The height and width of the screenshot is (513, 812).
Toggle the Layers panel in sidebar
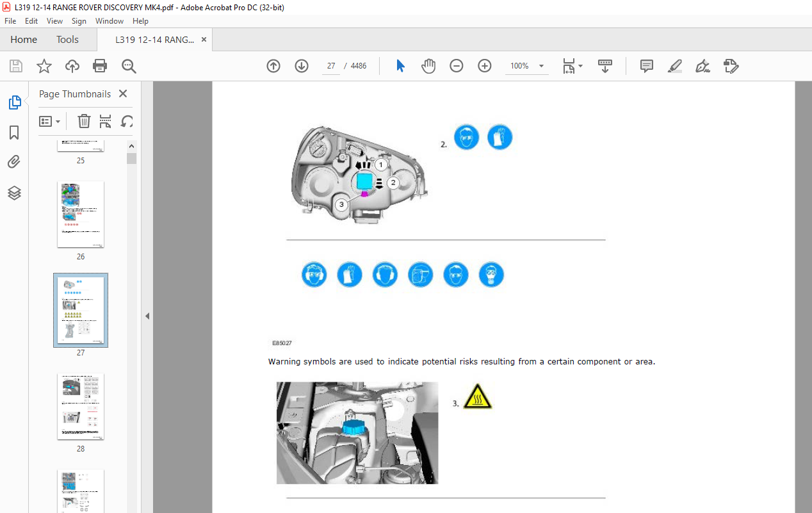(14, 193)
